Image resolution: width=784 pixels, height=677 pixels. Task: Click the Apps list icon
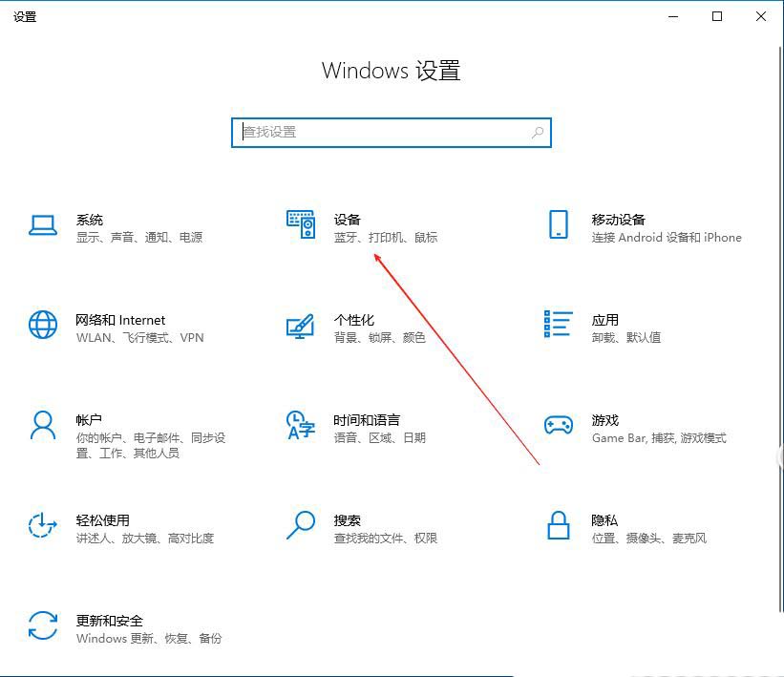pyautogui.click(x=559, y=324)
